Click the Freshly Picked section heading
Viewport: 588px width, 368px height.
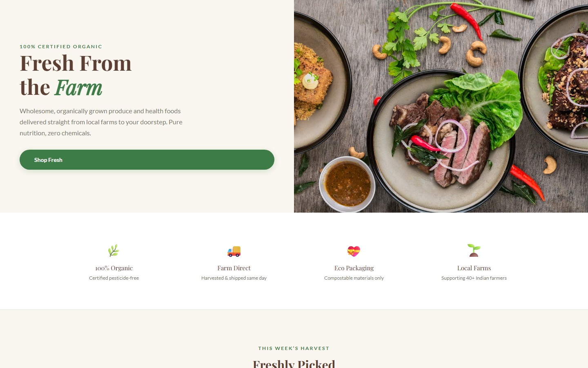[294, 364]
